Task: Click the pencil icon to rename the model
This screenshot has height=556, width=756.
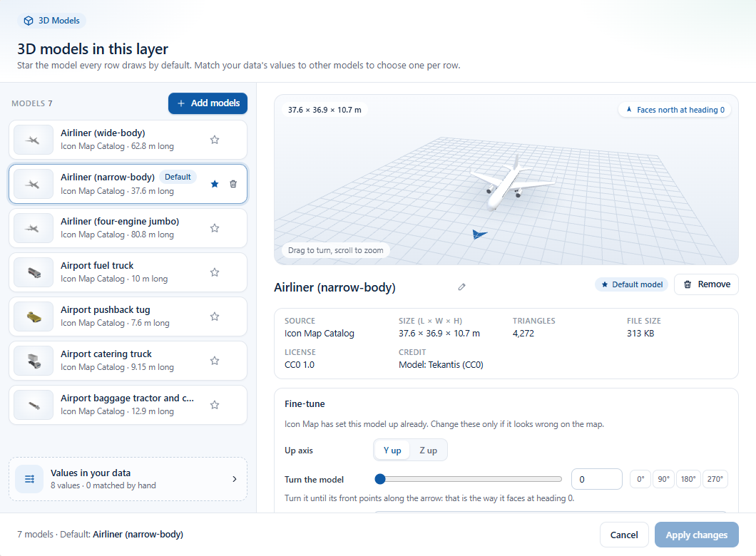Action: tap(461, 287)
